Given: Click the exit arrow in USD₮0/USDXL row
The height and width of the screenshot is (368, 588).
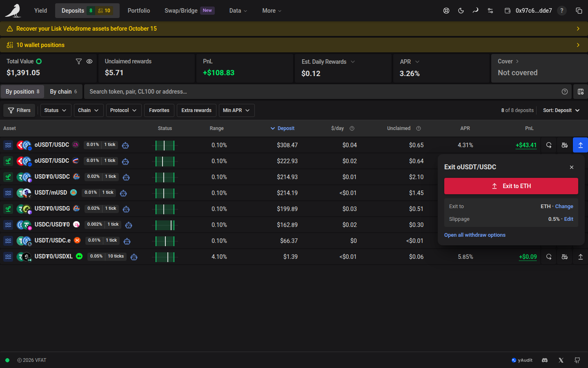Looking at the screenshot, I should 581,257.
